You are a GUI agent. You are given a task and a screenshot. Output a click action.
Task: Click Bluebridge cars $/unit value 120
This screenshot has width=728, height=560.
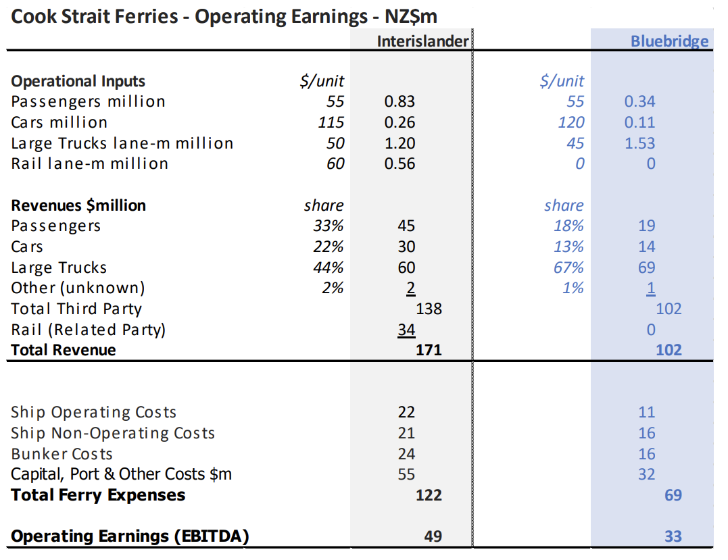point(571,122)
